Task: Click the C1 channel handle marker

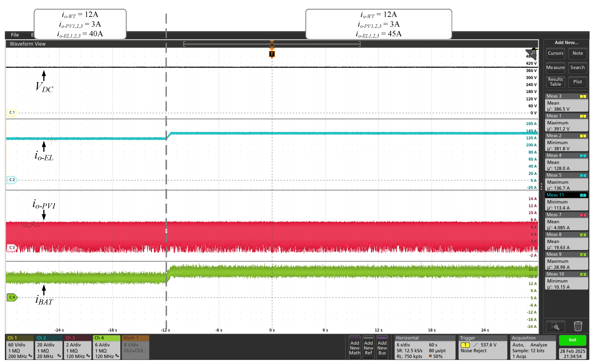Action: [x=12, y=112]
